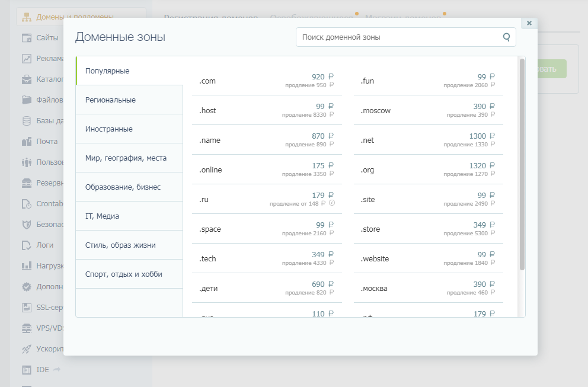Select the .store domain zone row

pyautogui.click(x=428, y=229)
